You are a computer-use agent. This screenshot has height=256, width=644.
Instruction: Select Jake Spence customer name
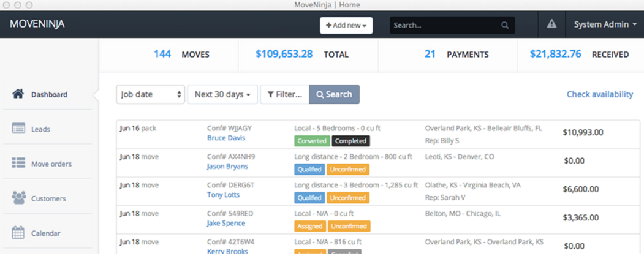click(x=225, y=224)
